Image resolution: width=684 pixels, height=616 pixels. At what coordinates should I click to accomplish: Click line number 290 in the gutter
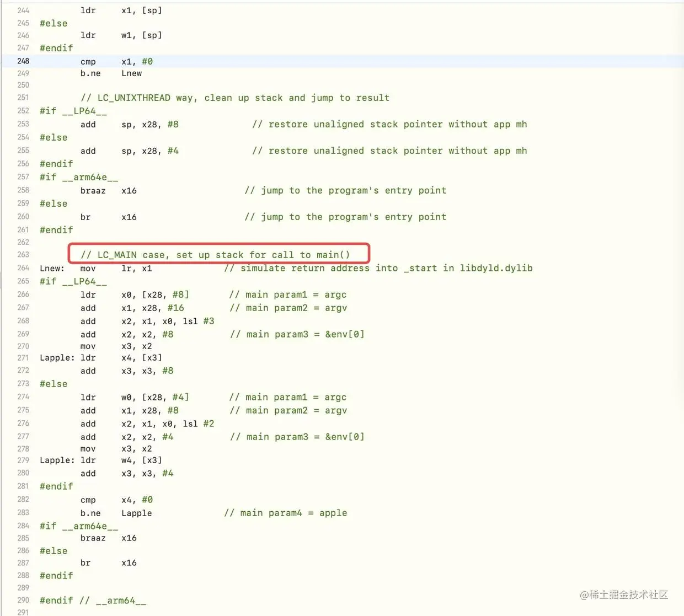pos(23,600)
